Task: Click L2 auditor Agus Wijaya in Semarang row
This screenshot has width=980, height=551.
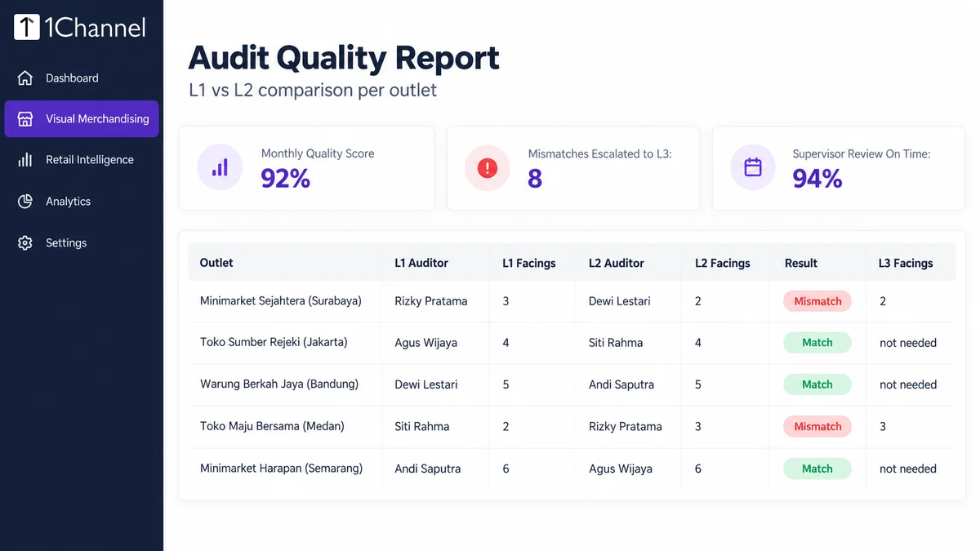Action: (x=621, y=469)
